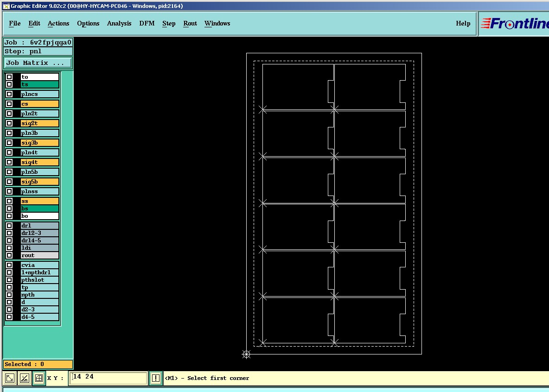The width and height of the screenshot is (549, 392).
Task: Toggle the checkbox for layer ldi
Action: pyautogui.click(x=9, y=248)
